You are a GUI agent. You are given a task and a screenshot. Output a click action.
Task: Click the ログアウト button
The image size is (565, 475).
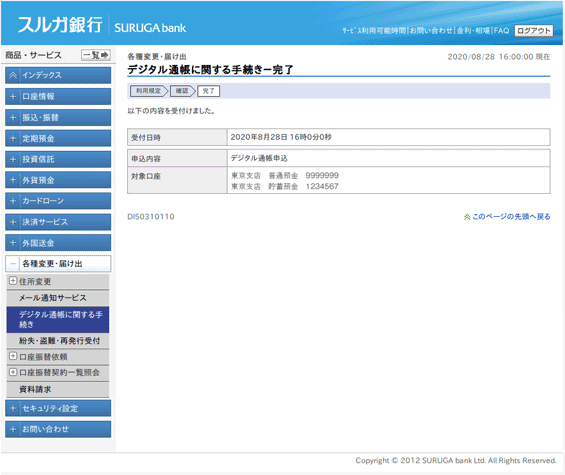click(534, 31)
